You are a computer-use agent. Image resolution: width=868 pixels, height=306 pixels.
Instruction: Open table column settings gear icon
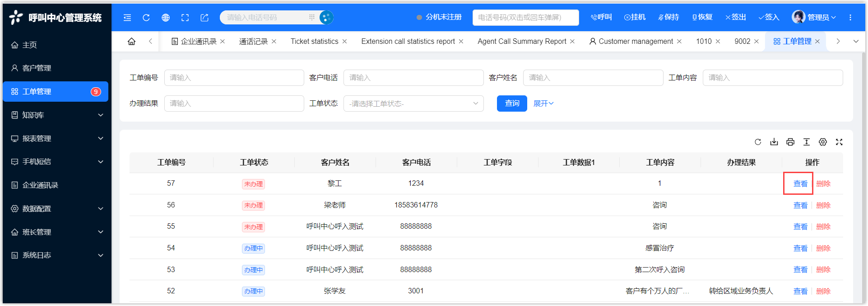pyautogui.click(x=823, y=142)
